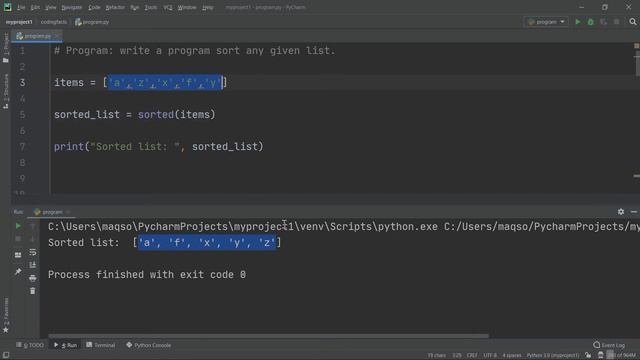This screenshot has width=640, height=360.
Task: Close the program.py editor tab
Action: [x=57, y=36]
